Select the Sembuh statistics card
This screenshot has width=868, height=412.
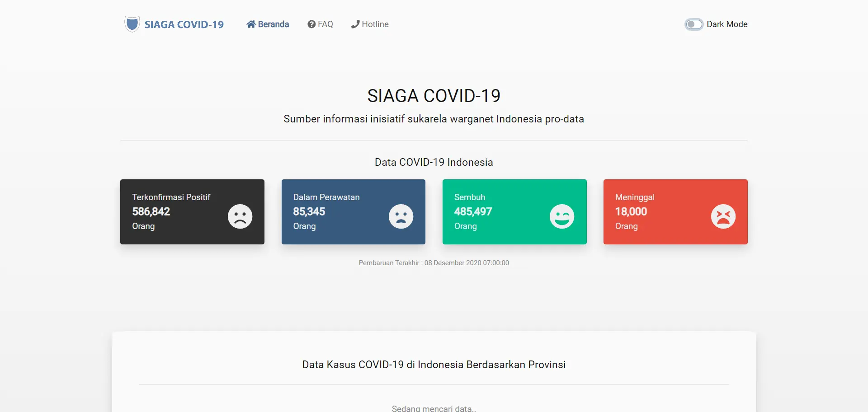click(514, 211)
